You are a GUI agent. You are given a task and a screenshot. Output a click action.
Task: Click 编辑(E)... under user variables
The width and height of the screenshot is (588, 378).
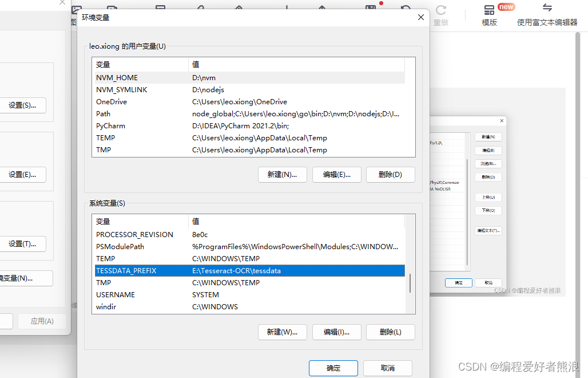tap(337, 175)
